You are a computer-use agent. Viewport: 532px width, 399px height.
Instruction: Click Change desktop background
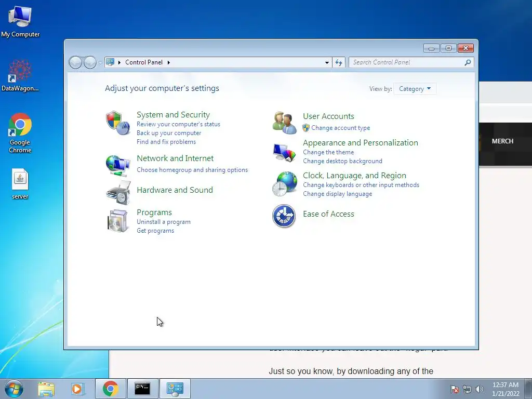343,161
